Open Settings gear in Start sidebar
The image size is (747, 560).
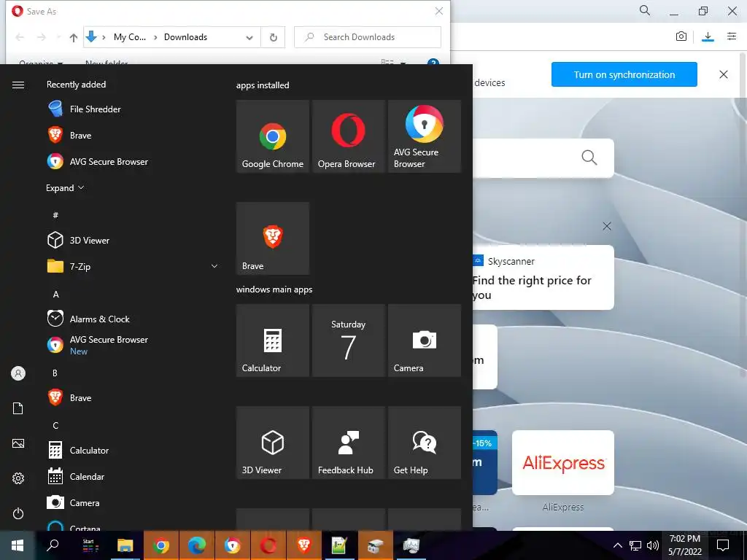tap(18, 478)
